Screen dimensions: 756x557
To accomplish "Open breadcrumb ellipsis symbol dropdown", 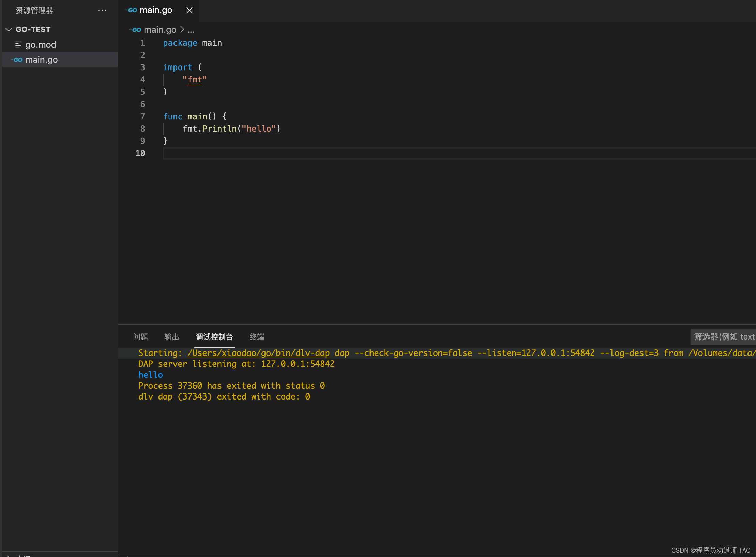I will [191, 30].
